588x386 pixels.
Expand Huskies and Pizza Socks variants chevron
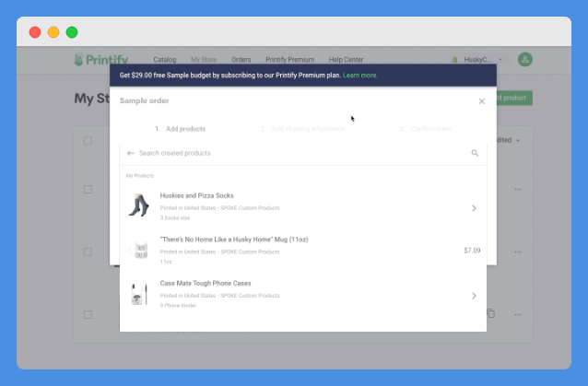[x=474, y=208]
